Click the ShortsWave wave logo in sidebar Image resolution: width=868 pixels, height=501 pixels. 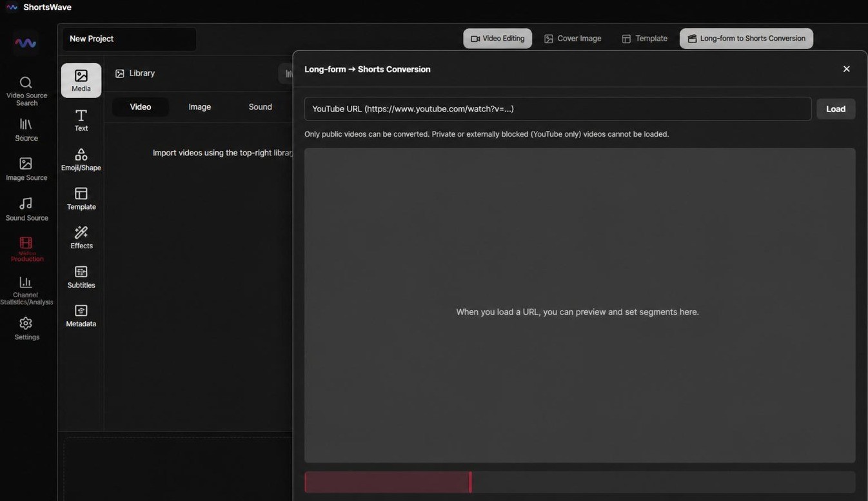pos(25,43)
